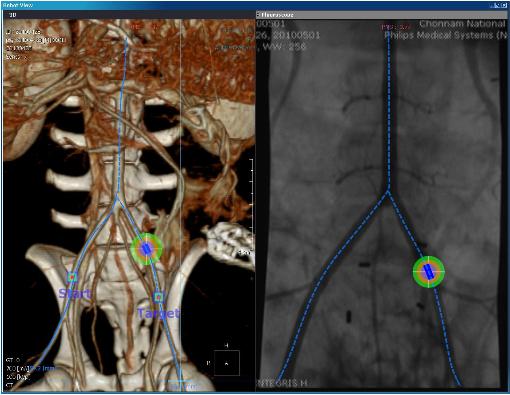The image size is (510, 395).
Task: Click the orientation cube in the 3D view
Action: point(227,363)
